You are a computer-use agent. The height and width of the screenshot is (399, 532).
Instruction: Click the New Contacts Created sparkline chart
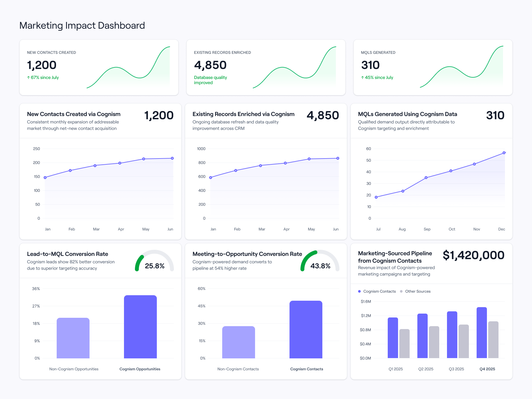129,68
